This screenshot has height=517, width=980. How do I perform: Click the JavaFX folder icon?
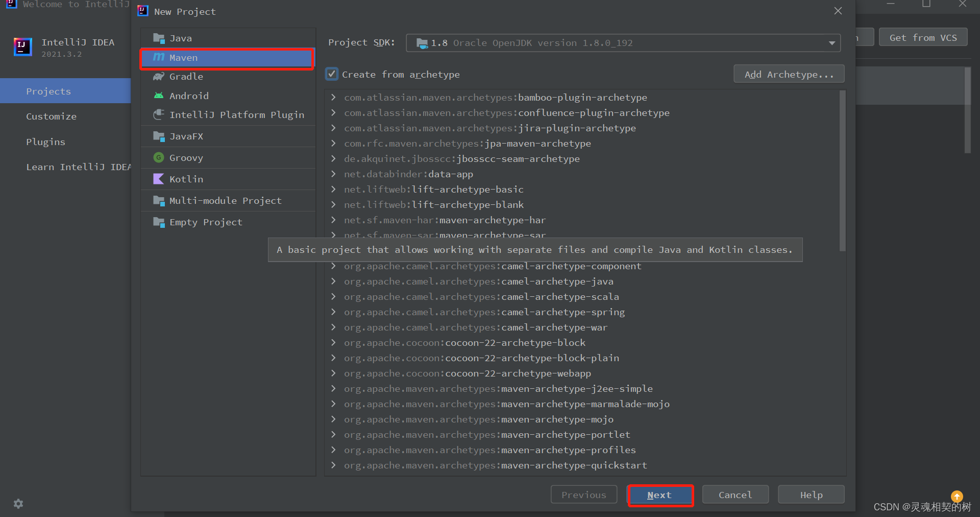[159, 136]
